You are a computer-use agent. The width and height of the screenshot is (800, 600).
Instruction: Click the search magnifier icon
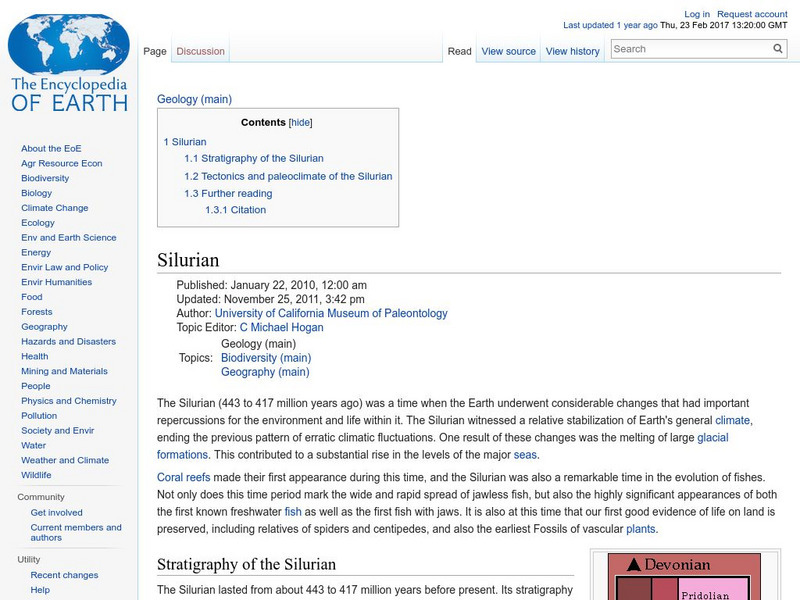(778, 48)
